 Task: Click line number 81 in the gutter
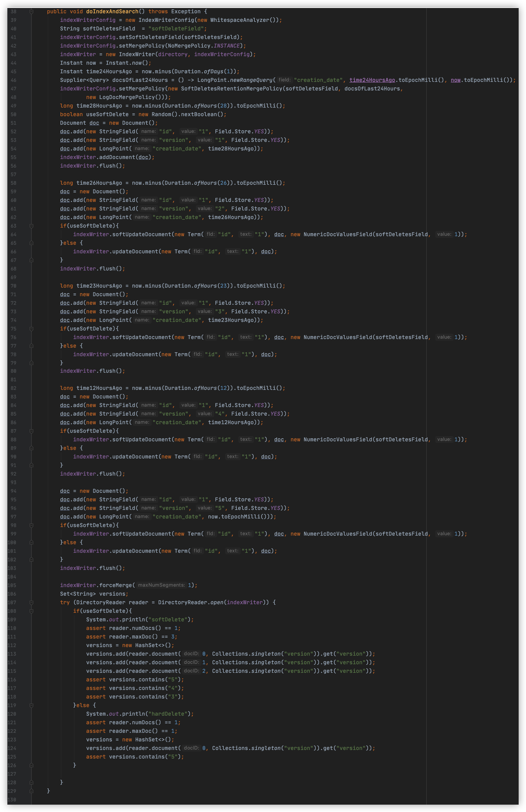[x=13, y=380]
